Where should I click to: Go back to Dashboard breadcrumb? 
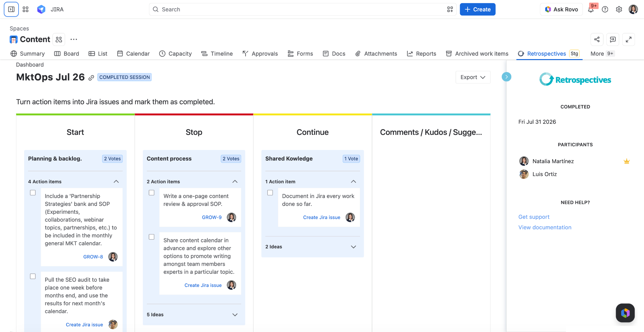pyautogui.click(x=30, y=65)
